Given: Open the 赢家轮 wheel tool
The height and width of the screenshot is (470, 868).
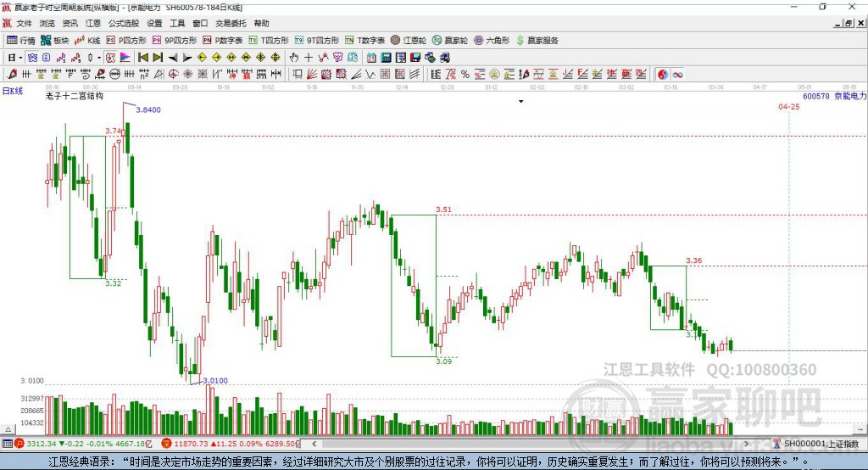Looking at the screenshot, I should coord(450,41).
